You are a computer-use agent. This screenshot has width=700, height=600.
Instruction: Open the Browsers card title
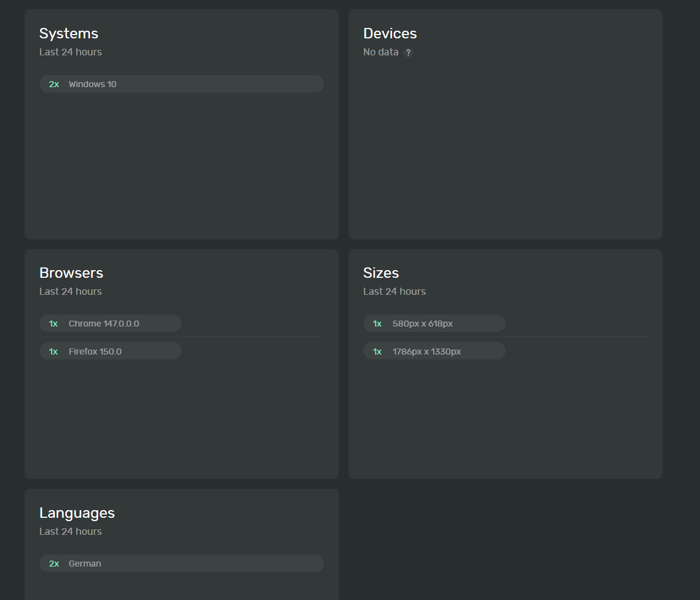pyautogui.click(x=71, y=273)
